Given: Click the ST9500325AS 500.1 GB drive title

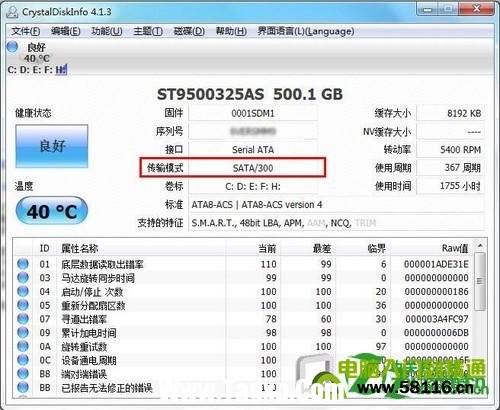Looking at the screenshot, I should coord(250,94).
